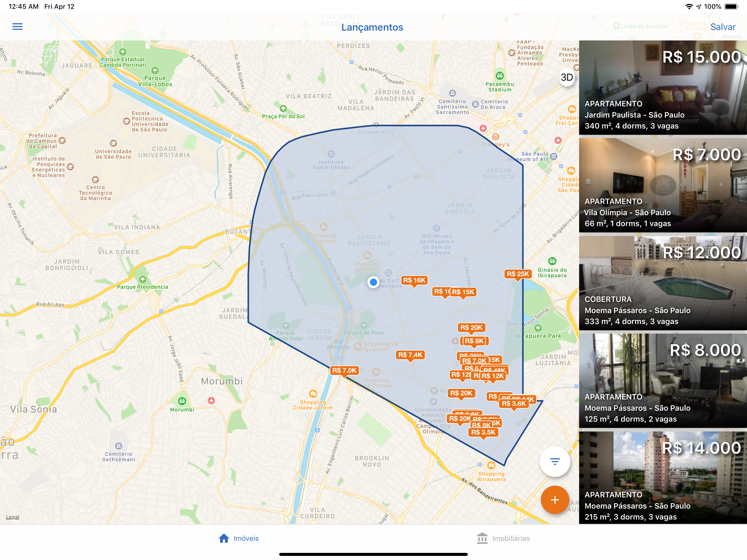Switch to the Imobiliárias tab

point(503,538)
